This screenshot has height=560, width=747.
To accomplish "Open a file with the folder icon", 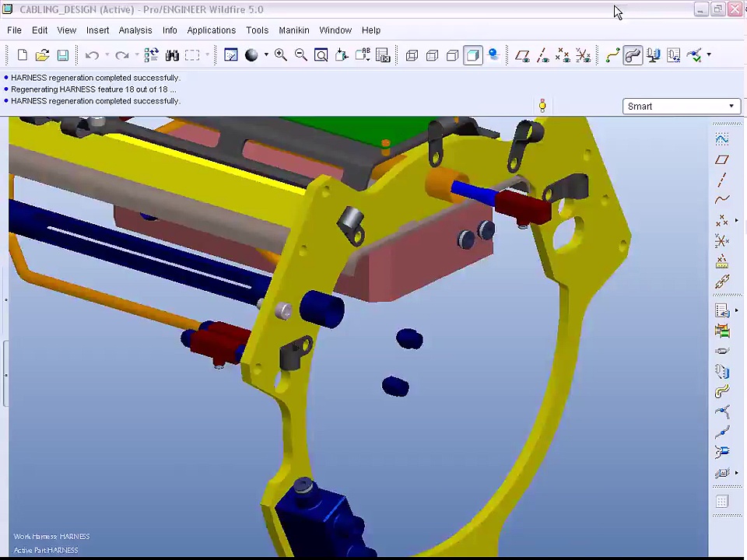I will 42,55.
